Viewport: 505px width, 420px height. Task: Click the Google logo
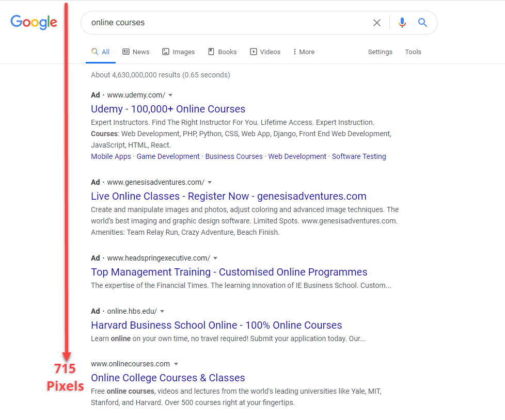34,22
